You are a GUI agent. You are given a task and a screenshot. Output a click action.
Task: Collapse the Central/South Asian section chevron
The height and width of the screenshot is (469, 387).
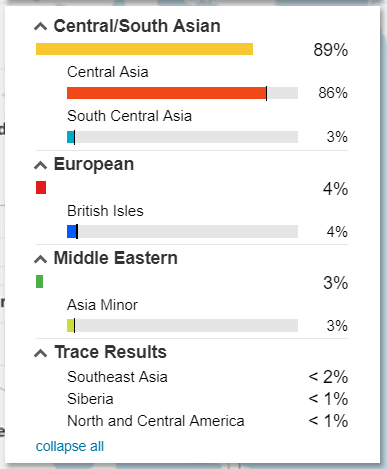tap(41, 26)
